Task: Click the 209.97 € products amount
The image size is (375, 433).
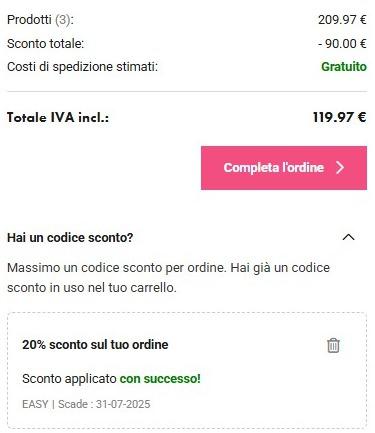Action: (x=342, y=20)
